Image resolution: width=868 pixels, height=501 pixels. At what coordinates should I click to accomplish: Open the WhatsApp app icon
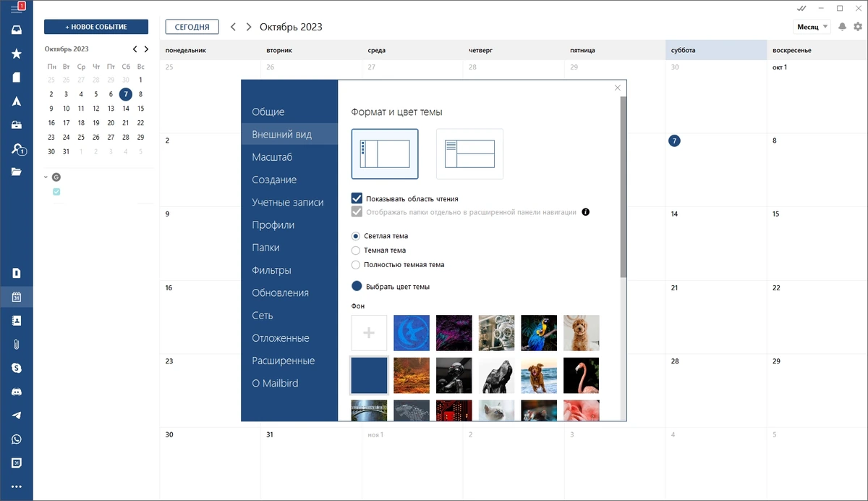point(17,439)
